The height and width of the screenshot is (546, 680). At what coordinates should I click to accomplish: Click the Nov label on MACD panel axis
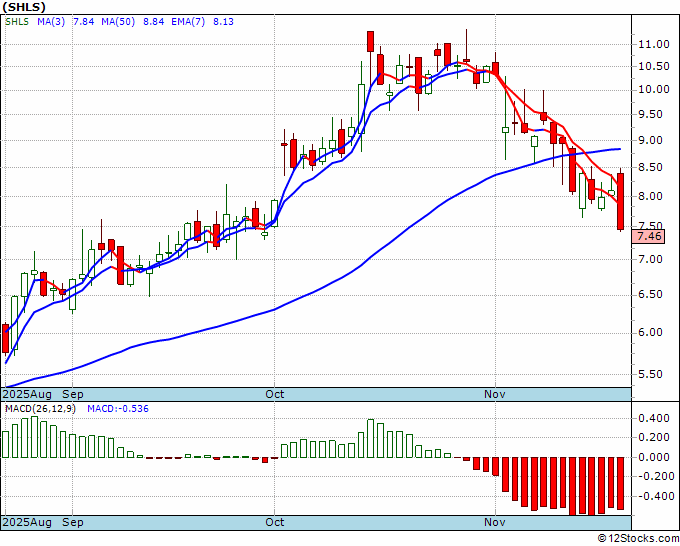(495, 522)
